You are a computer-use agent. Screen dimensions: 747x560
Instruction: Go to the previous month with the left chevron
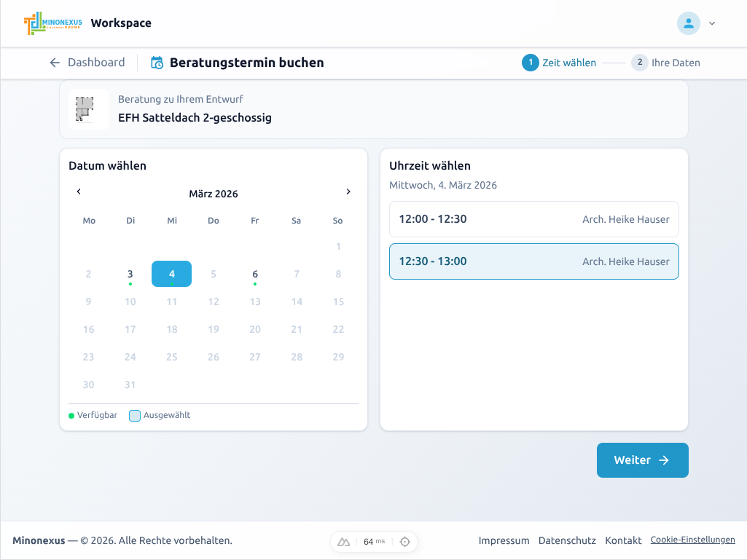78,192
